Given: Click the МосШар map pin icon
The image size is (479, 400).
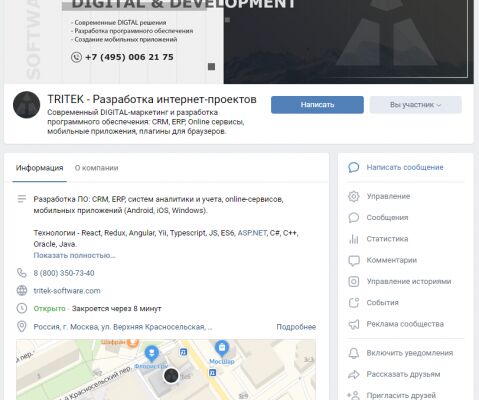Looking at the screenshot, I should [222, 348].
